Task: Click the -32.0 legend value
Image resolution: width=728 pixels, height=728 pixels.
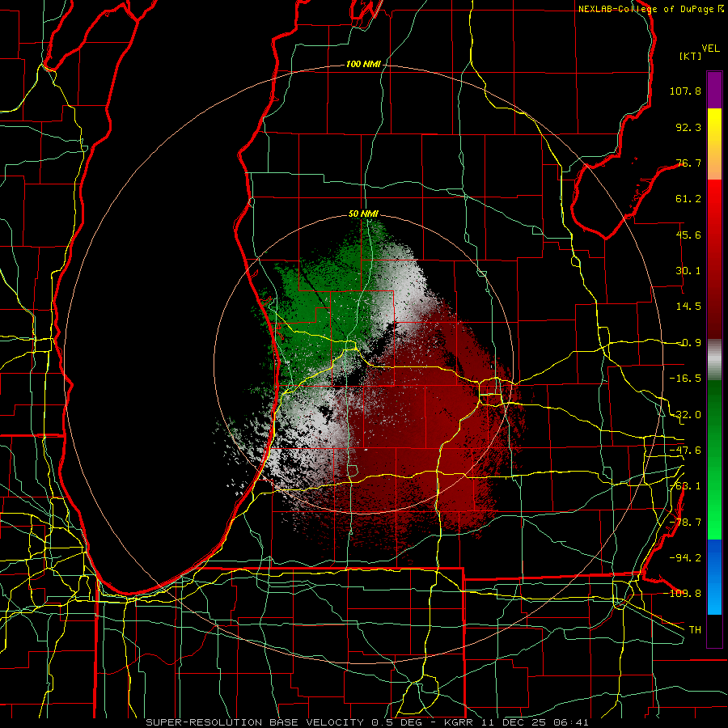Action: point(685,415)
